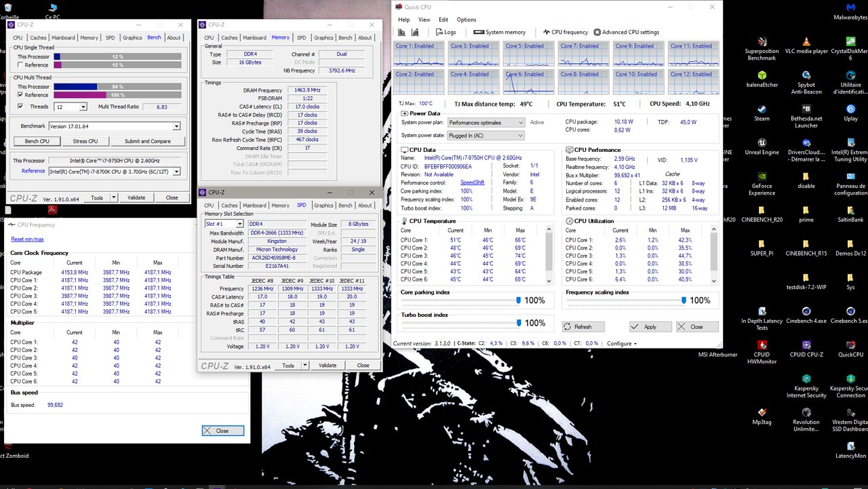
Task: Open the CINEBENCH_R20 desktop icon
Action: [x=762, y=214]
